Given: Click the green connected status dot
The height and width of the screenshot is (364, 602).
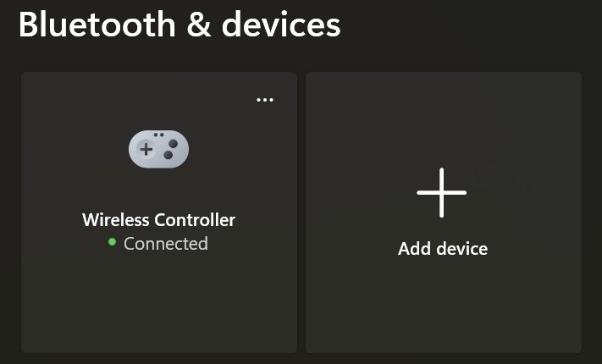Looking at the screenshot, I should [x=112, y=242].
